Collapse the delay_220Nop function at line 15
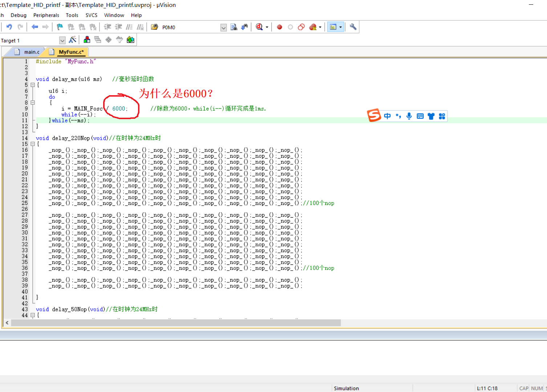Image resolution: width=547 pixels, height=392 pixels. point(33,144)
